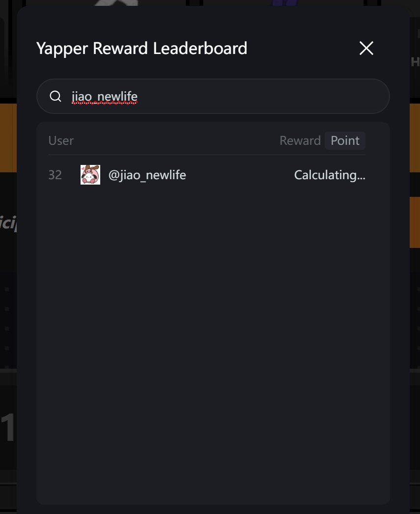The image size is (420, 514).
Task: Click the large number 1 at bottom left
Action: coord(7,428)
